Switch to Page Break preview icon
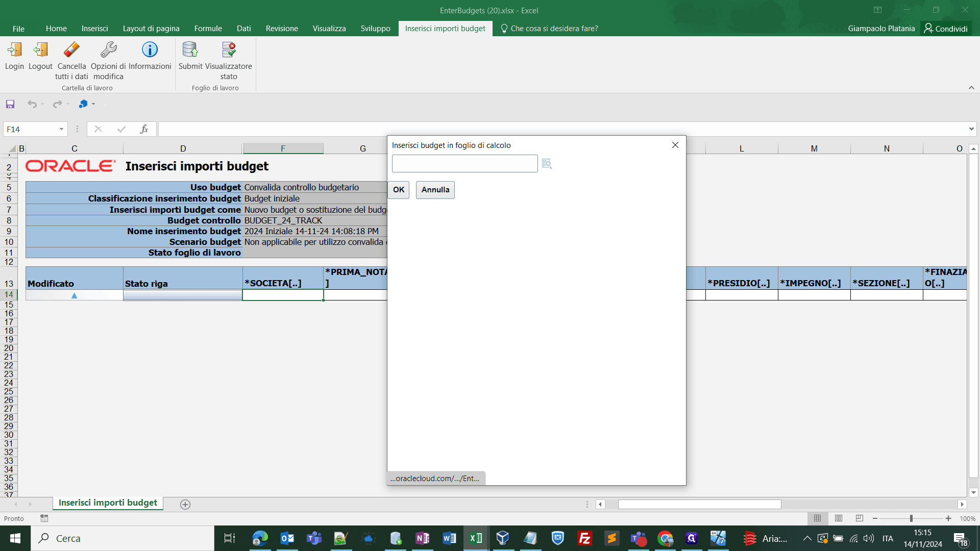This screenshot has height=551, width=980. point(860,518)
